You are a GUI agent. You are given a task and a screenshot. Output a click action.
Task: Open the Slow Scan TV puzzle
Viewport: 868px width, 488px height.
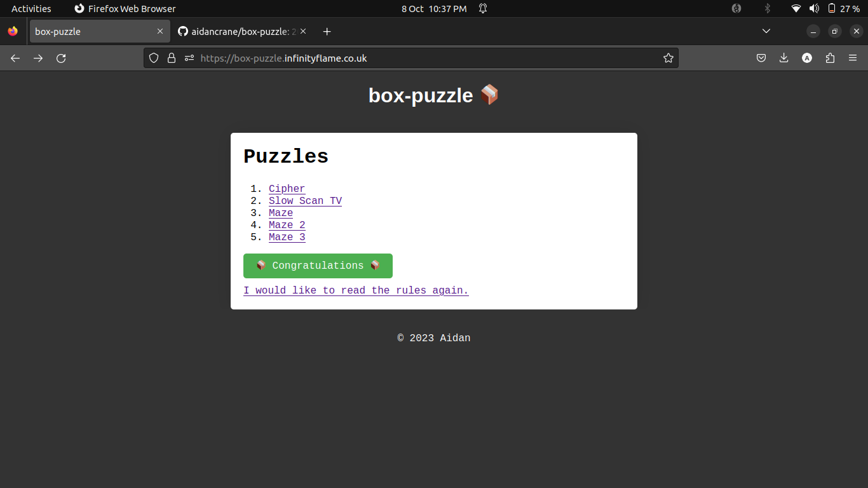305,201
